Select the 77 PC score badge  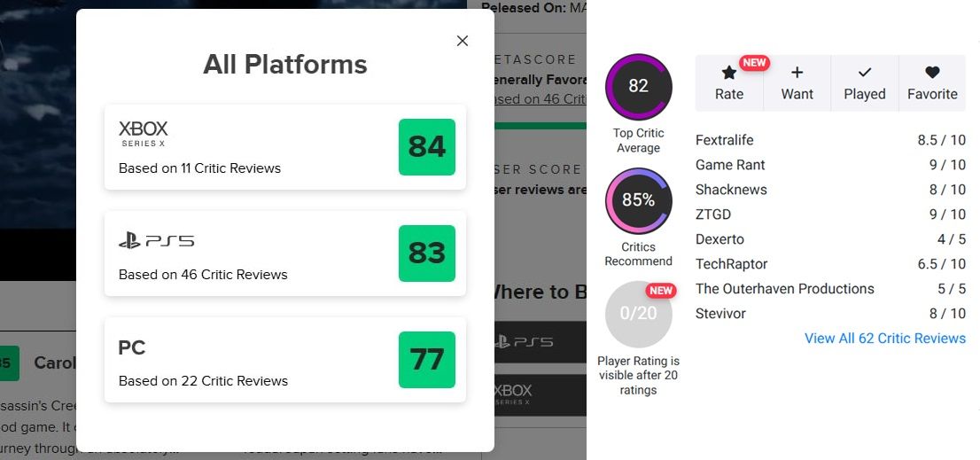click(x=427, y=359)
